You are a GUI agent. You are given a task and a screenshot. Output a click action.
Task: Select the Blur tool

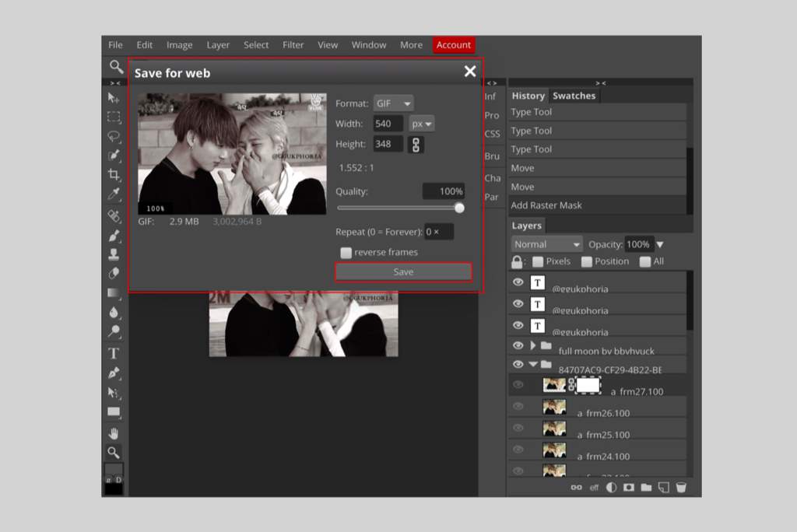click(x=114, y=312)
